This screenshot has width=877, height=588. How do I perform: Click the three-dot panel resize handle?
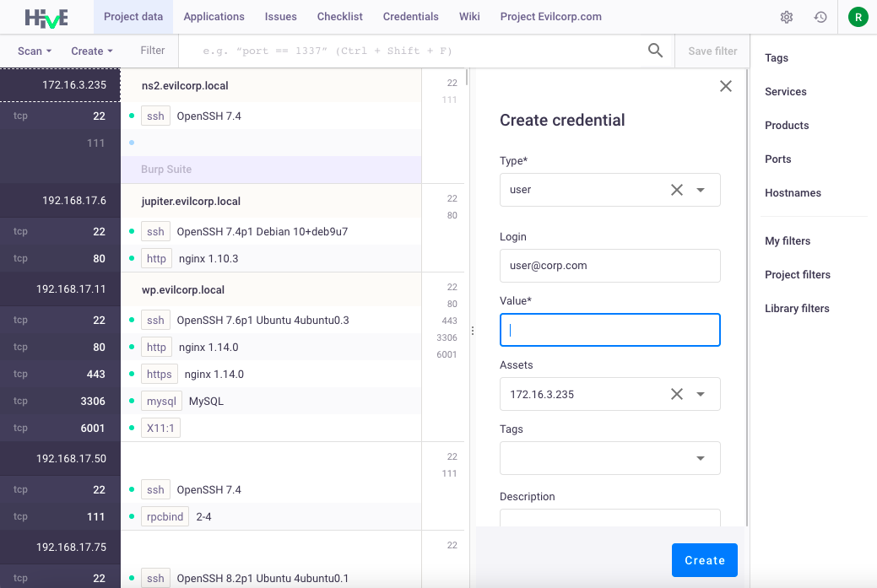tap(473, 331)
